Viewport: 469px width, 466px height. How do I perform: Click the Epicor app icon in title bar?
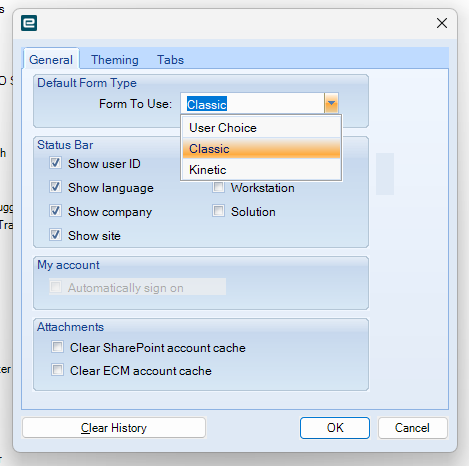(29, 23)
